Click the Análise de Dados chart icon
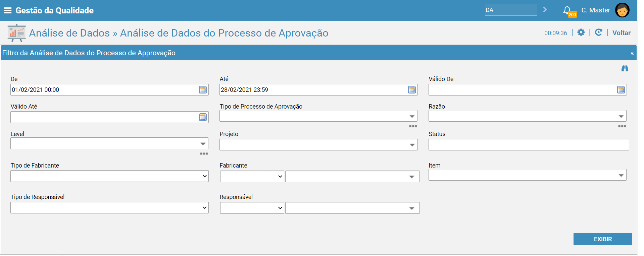The image size is (644, 256). [x=16, y=33]
